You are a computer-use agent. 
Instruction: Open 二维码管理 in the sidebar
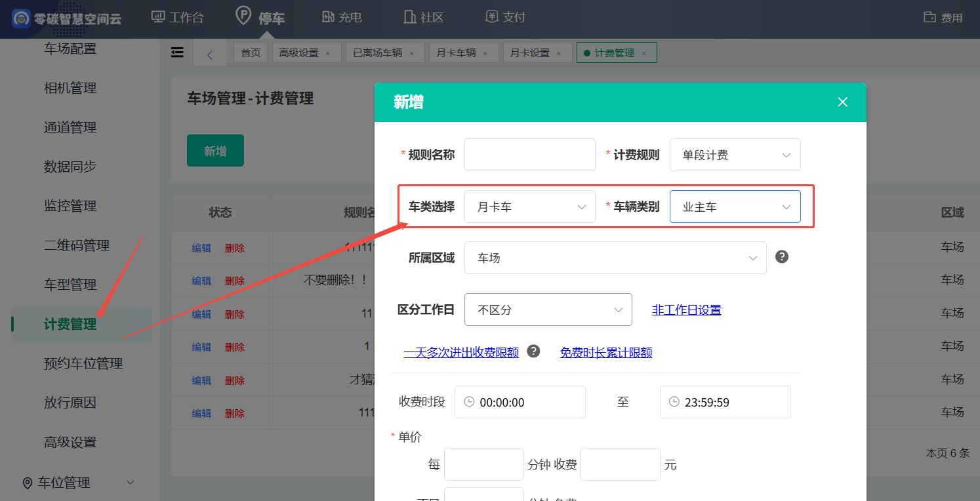[77, 245]
